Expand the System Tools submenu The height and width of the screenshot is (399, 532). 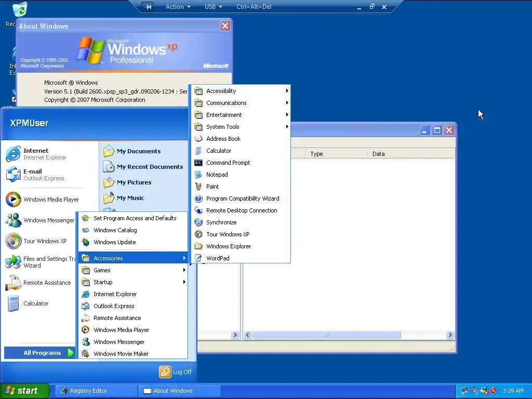click(241, 127)
